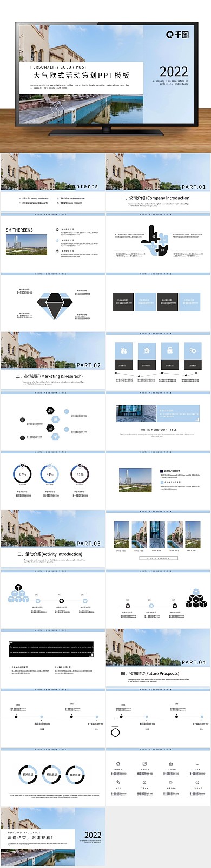
Task: Click the TEAM camera icon
Action: click(x=144, y=782)
